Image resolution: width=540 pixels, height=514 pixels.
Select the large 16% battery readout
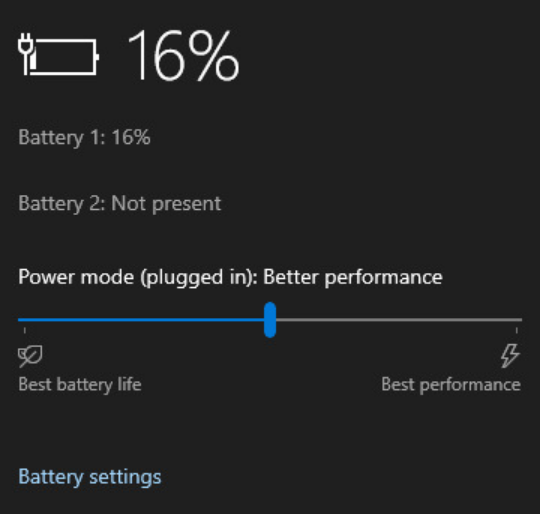(x=183, y=55)
